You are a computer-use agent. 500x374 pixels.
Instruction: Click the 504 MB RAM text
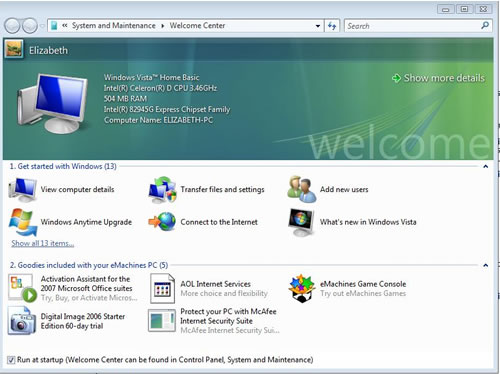(125, 99)
